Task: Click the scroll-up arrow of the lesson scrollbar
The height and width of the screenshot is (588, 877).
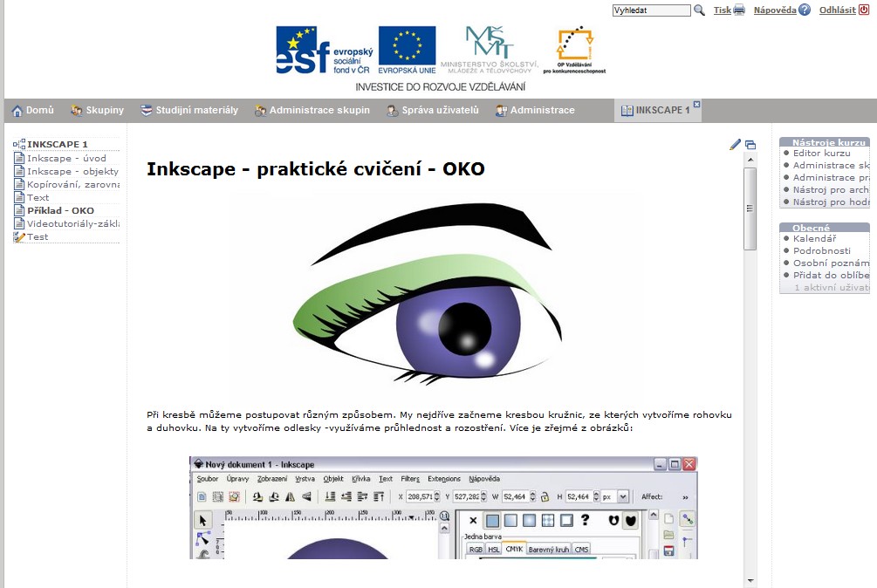Action: coord(750,160)
